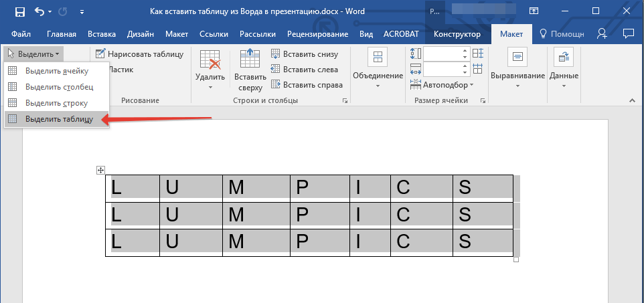The image size is (644, 303).
Task: Click the Distribute Rows icon
Action: [477, 54]
